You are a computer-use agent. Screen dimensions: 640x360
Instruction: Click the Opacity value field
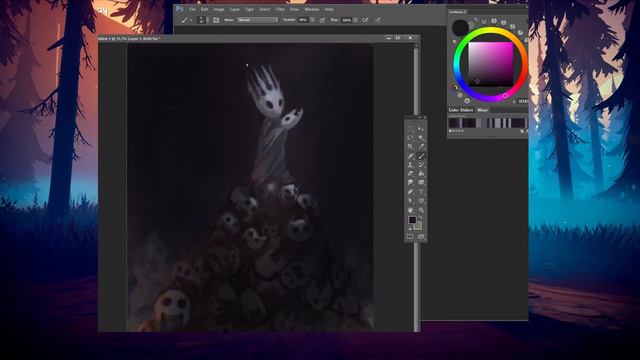tap(302, 20)
